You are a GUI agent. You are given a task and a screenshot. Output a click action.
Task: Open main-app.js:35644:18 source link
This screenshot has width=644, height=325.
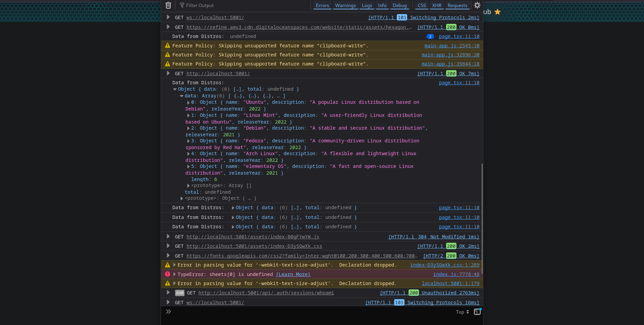(x=450, y=64)
